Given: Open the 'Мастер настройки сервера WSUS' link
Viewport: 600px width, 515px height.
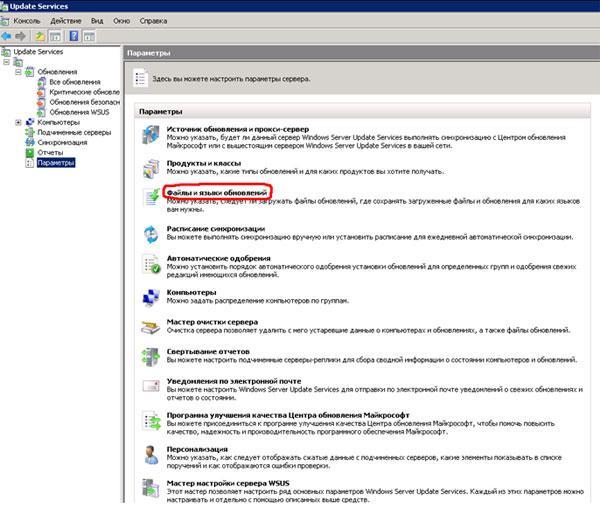Looking at the screenshot, I should 229,482.
